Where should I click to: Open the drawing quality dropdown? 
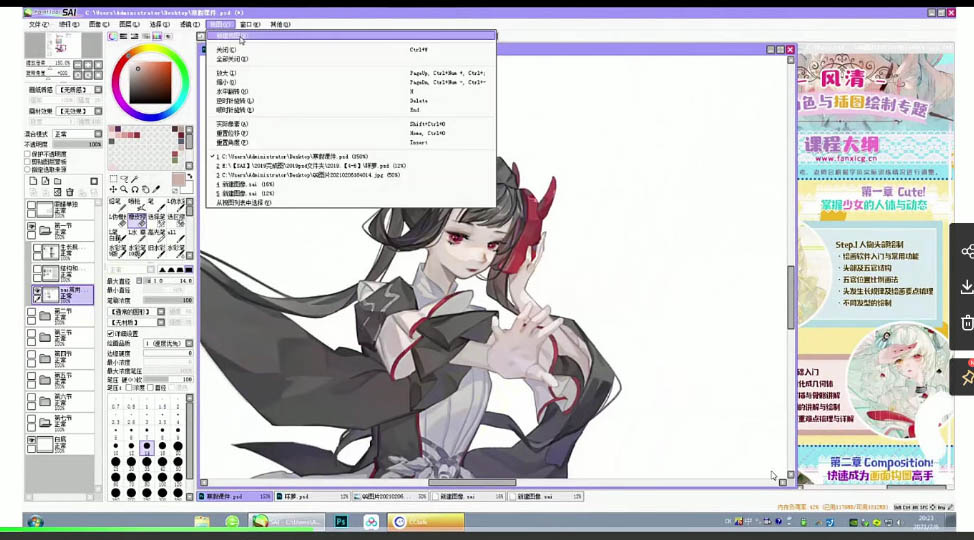189,344
